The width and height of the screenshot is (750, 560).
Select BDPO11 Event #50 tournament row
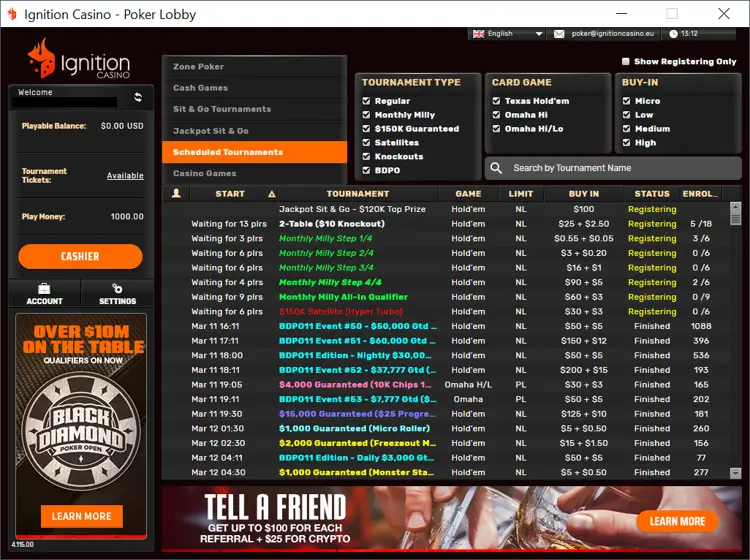pos(446,326)
